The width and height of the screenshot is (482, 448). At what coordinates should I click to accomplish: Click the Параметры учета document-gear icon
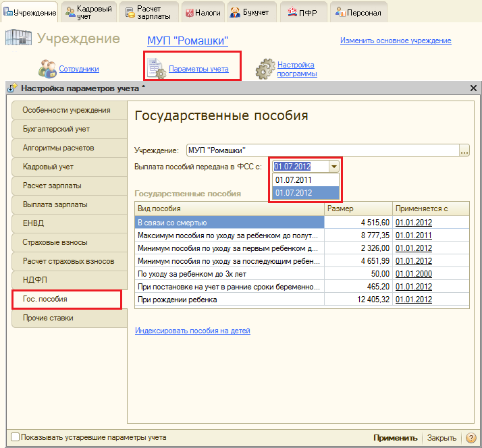click(157, 69)
